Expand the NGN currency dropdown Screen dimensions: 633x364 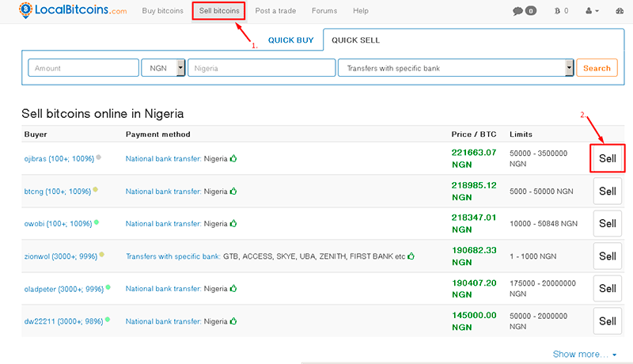[163, 68]
